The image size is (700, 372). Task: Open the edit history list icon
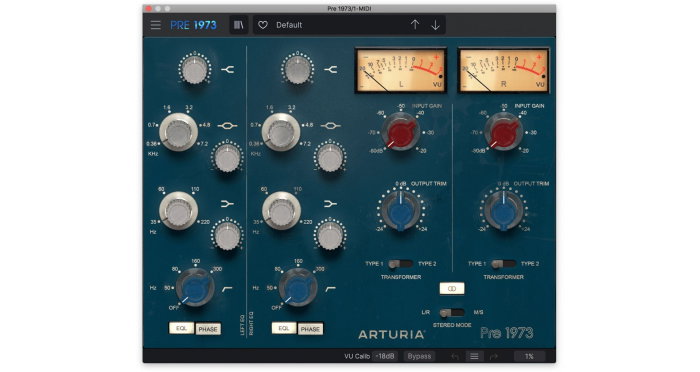[x=474, y=356]
